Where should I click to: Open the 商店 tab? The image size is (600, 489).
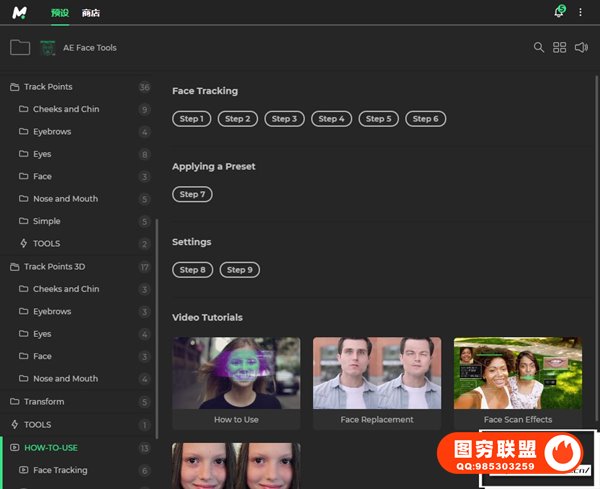coord(91,13)
